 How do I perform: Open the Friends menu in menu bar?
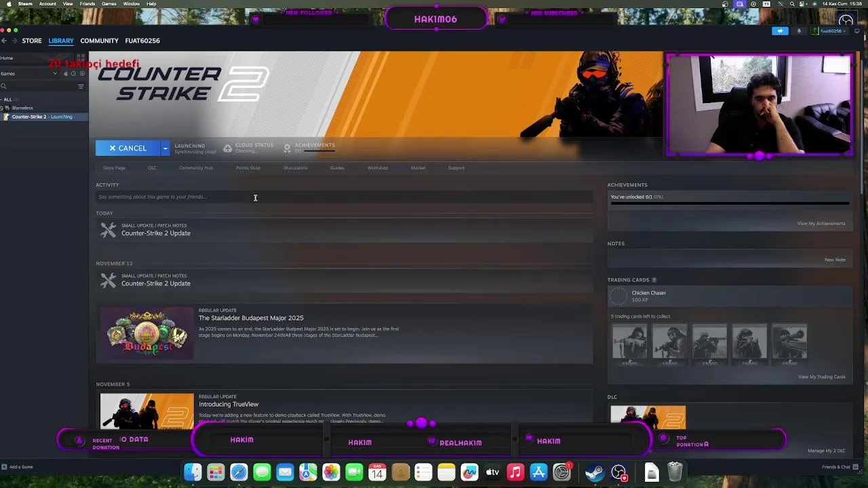click(87, 4)
